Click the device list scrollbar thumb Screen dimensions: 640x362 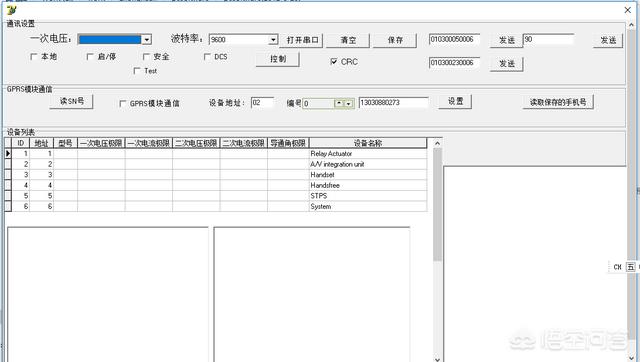click(437, 204)
